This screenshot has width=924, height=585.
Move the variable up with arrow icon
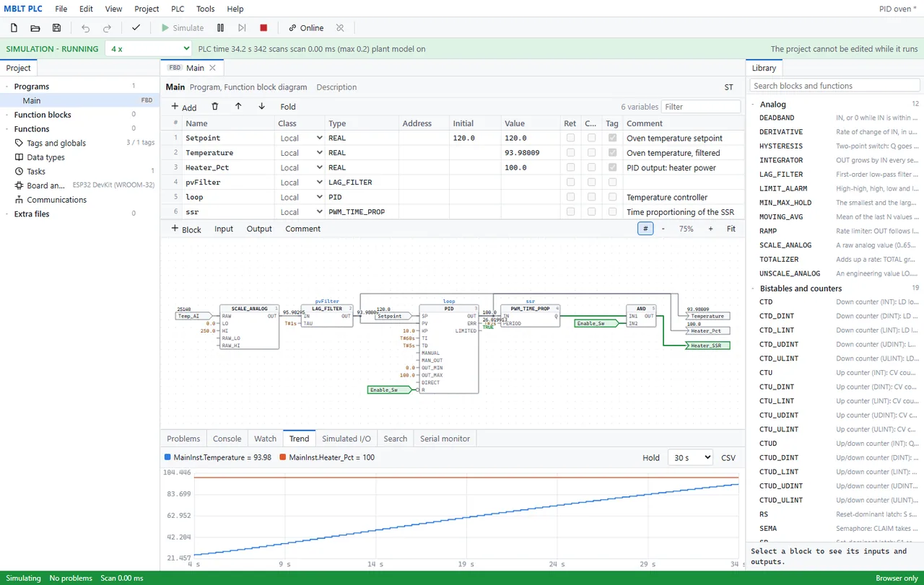[x=238, y=107]
